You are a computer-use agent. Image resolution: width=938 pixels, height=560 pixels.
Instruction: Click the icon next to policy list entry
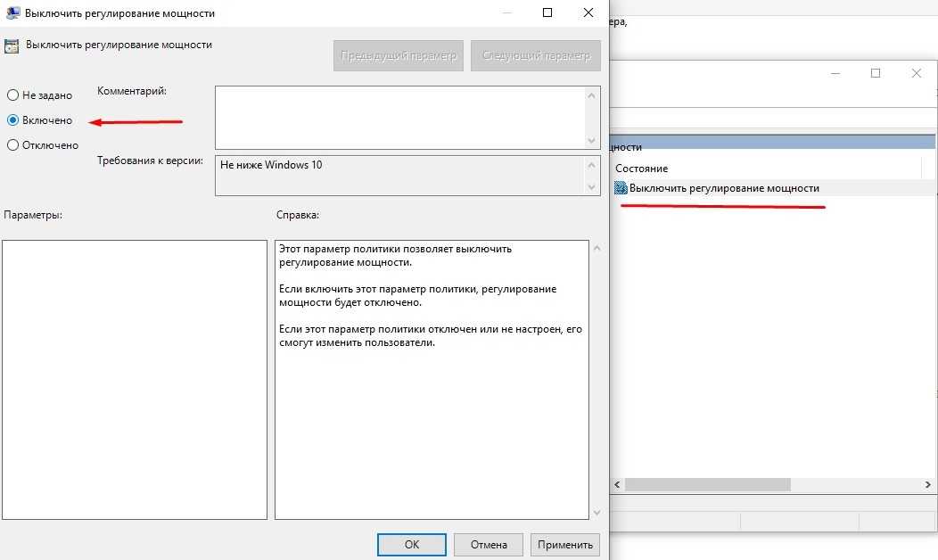621,188
